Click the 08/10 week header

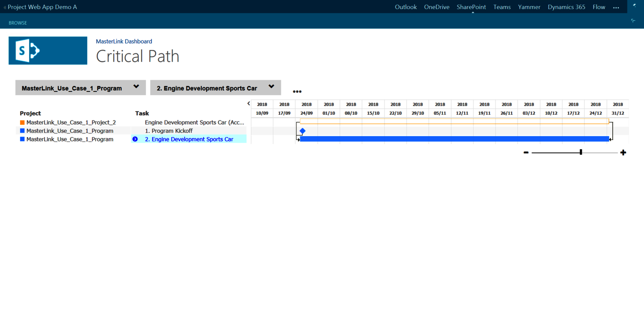(351, 113)
